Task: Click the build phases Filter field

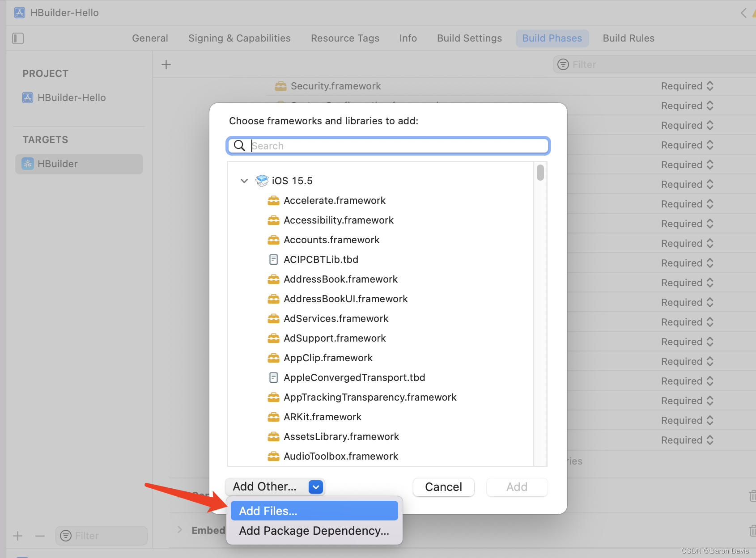Action: point(654,65)
